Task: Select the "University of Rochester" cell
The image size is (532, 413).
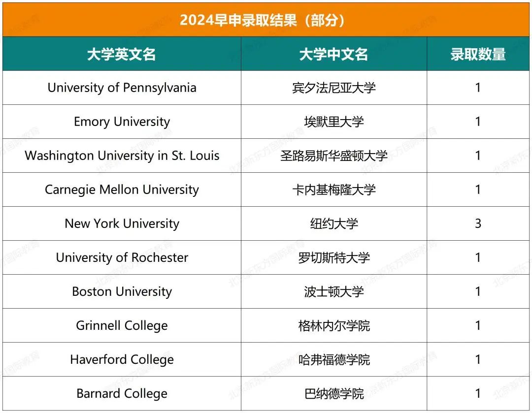Action: [122, 257]
